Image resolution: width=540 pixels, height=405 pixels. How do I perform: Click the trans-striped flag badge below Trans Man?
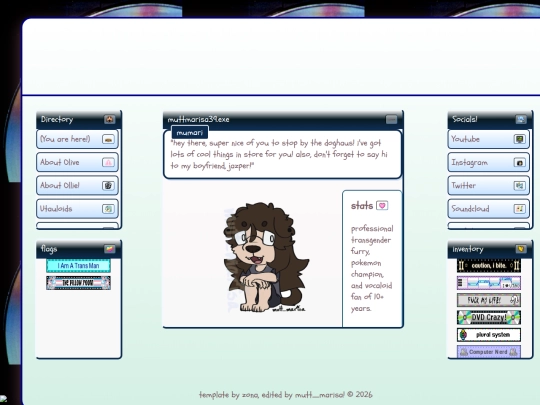tap(79, 283)
